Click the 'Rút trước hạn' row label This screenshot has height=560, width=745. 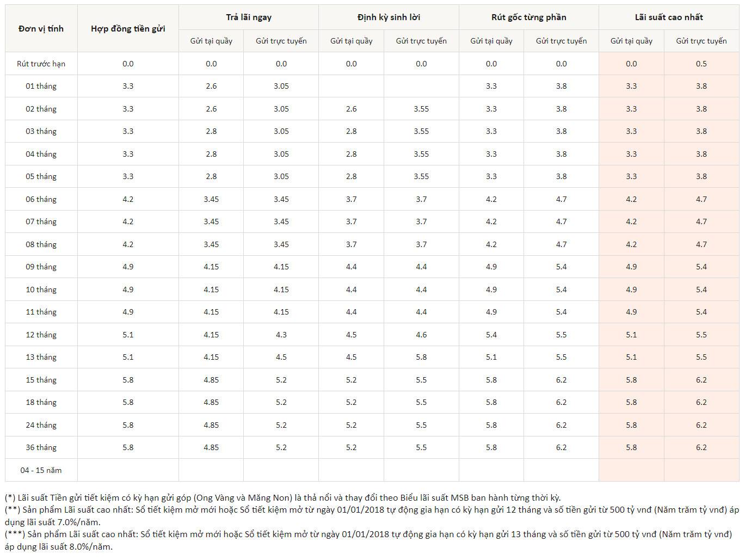(x=41, y=64)
